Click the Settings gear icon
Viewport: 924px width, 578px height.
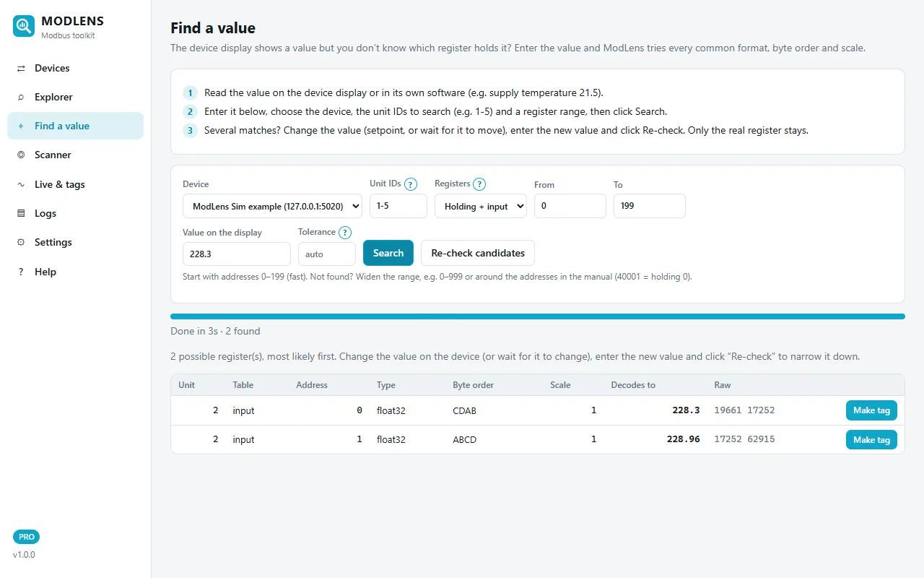[21, 242]
